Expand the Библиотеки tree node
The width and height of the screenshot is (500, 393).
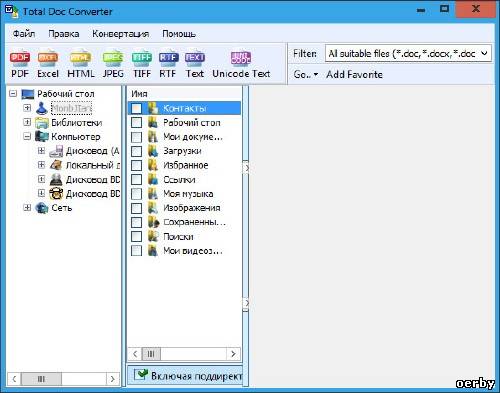[x=27, y=122]
